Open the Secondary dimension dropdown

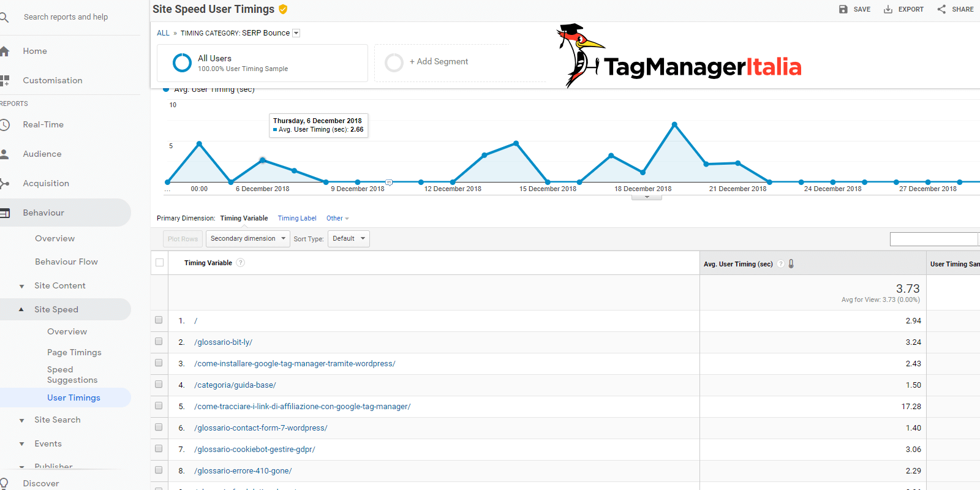(x=248, y=239)
